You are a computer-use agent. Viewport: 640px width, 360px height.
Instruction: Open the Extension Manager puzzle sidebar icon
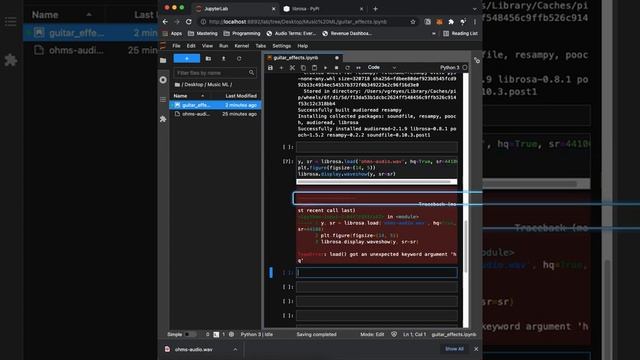tap(163, 119)
